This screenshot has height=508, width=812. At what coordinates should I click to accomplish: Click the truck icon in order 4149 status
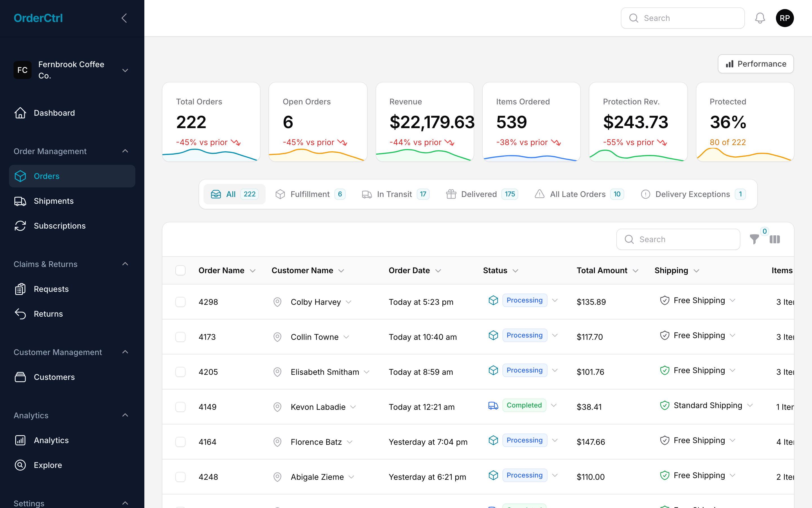(493, 405)
